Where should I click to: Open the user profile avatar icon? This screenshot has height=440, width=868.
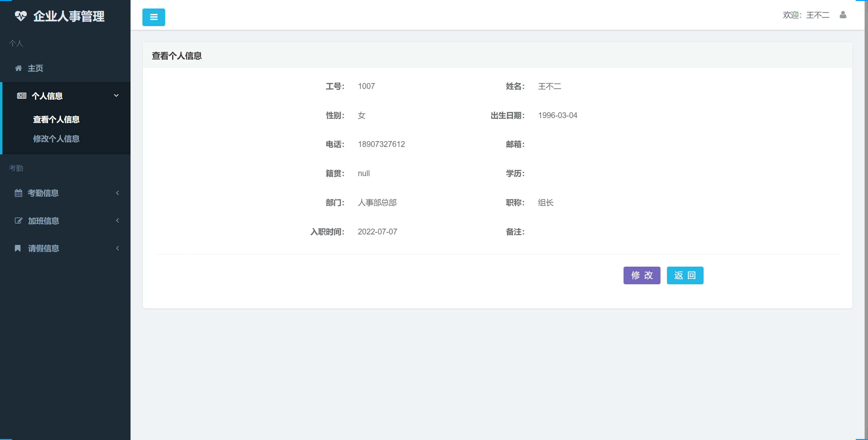tap(843, 15)
